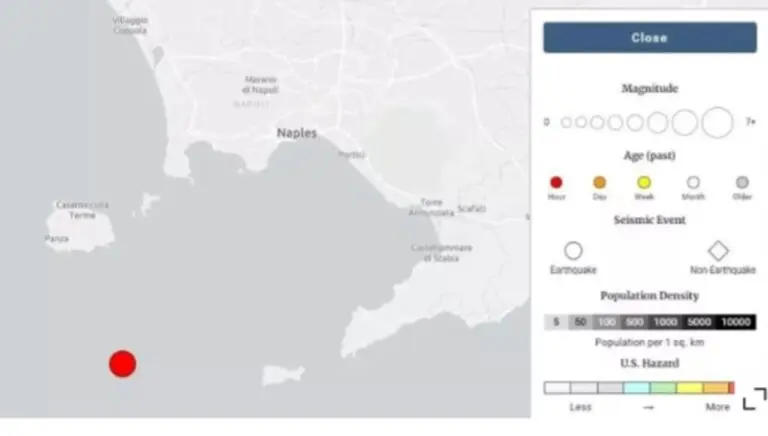The width and height of the screenshot is (768, 436).
Task: Click the Torre Annunziata map label
Action: 432,208
